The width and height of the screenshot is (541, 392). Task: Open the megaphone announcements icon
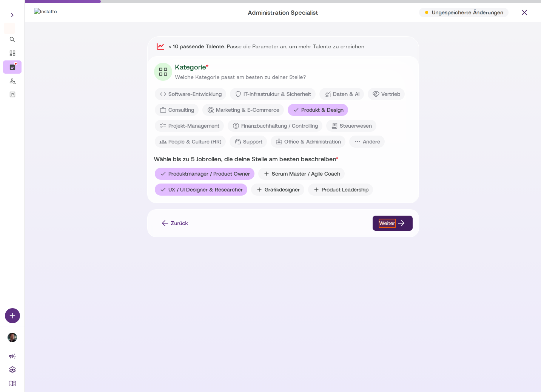point(12,356)
